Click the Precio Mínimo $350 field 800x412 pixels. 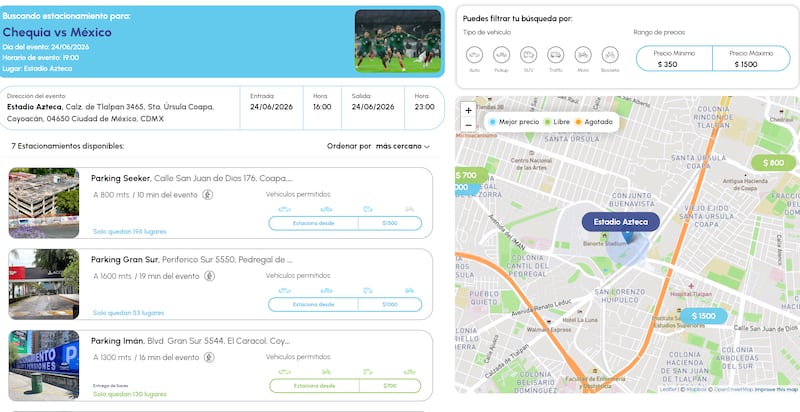click(674, 59)
